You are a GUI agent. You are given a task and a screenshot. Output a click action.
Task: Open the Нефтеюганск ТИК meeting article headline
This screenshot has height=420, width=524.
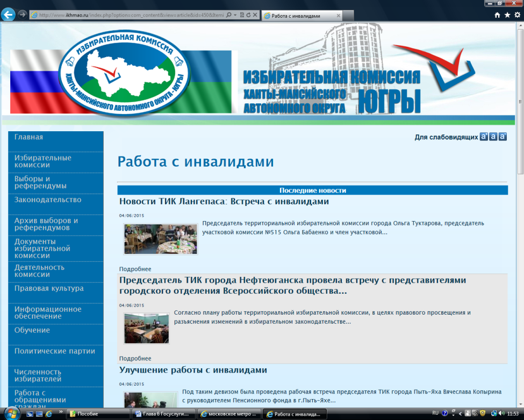pyautogui.click(x=292, y=285)
